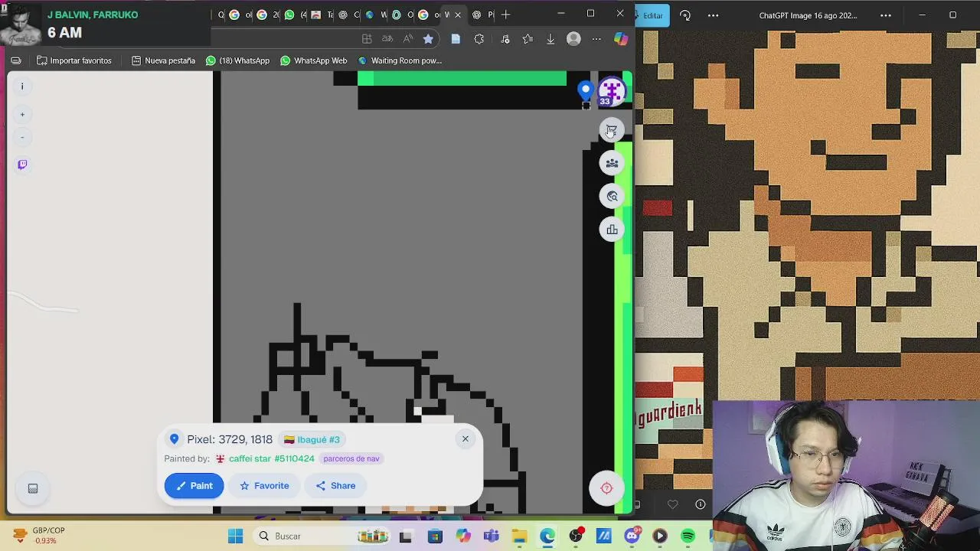Zoom out with the minus button

(x=22, y=138)
